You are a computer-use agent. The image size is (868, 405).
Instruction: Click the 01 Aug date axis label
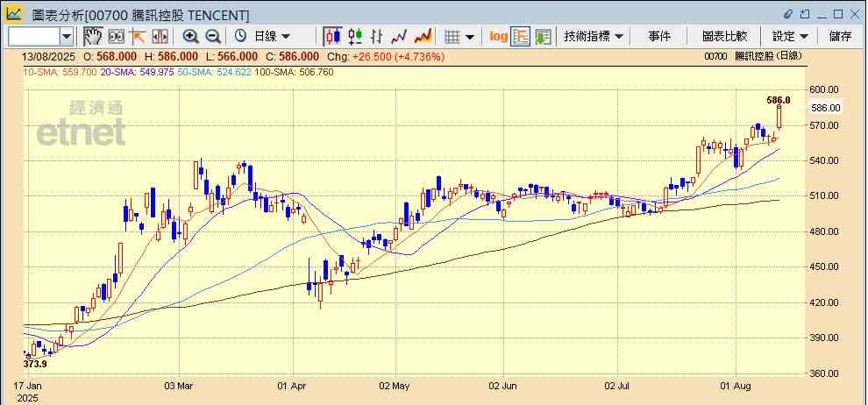(736, 386)
